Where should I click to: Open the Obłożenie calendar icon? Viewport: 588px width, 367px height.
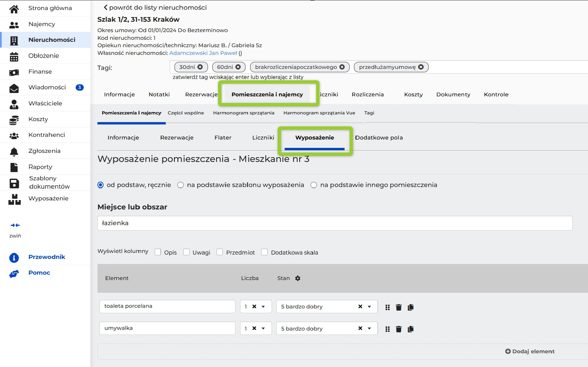14,57
